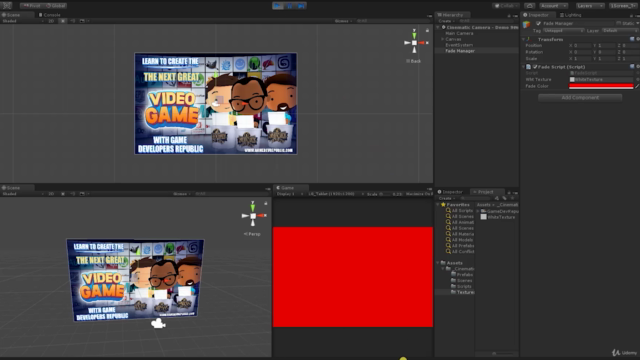Click Position X field in Transform
This screenshot has width=640, height=360.
click(582, 46)
